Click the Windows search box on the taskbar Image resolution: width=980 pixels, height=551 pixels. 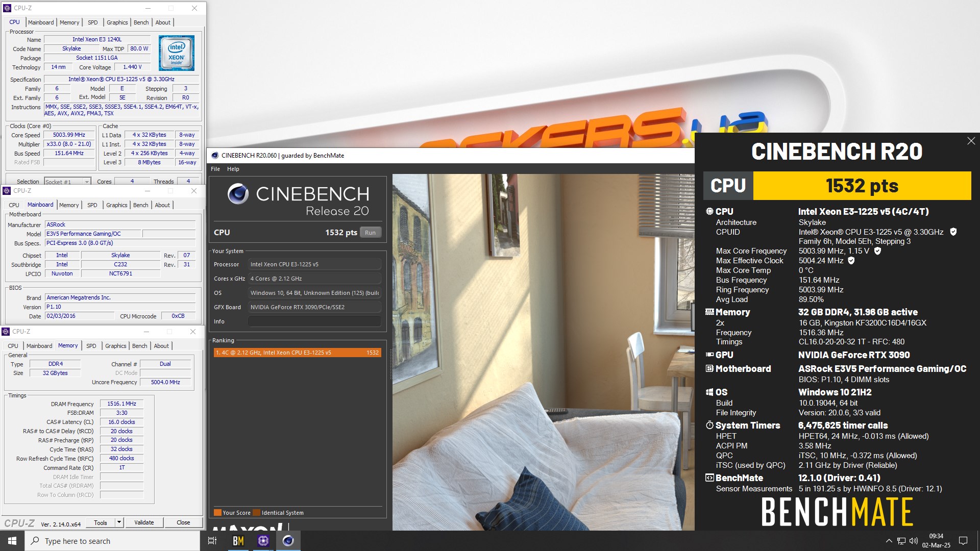tap(112, 541)
